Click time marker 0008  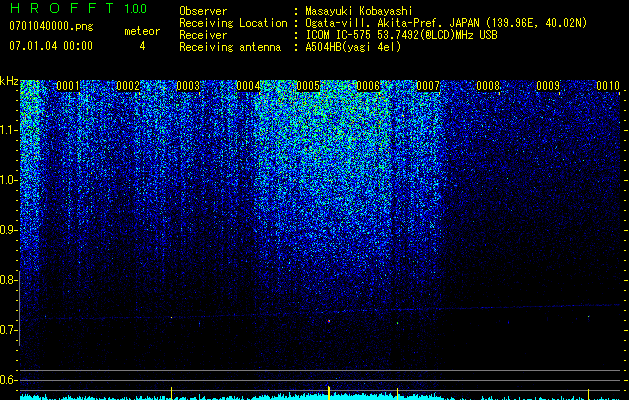click(x=488, y=86)
